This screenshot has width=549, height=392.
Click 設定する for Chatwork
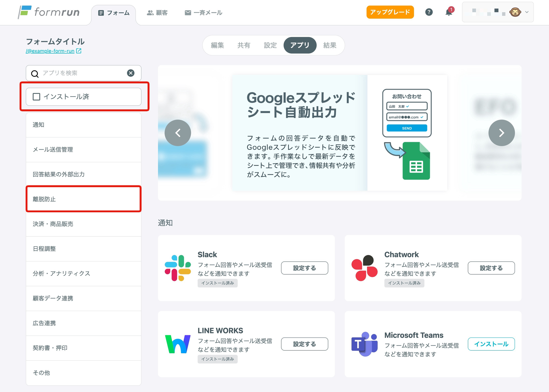click(x=491, y=268)
